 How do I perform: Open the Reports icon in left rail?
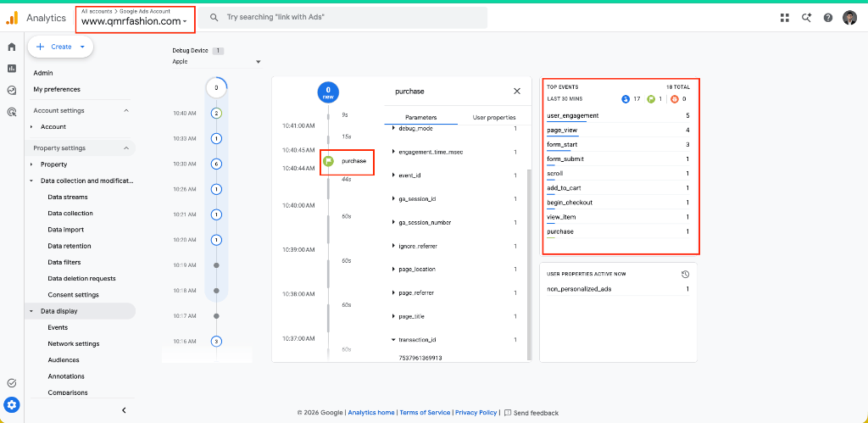click(x=12, y=69)
